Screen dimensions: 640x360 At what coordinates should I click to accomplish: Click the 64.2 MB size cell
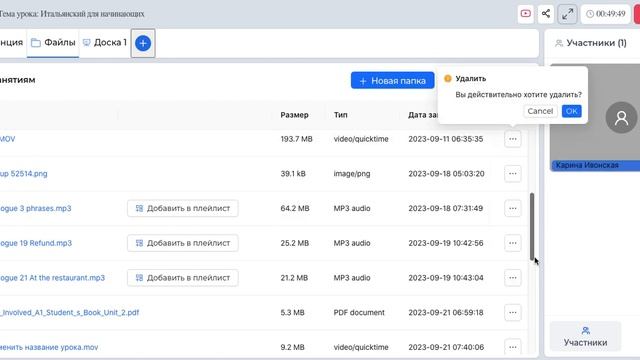coord(295,208)
